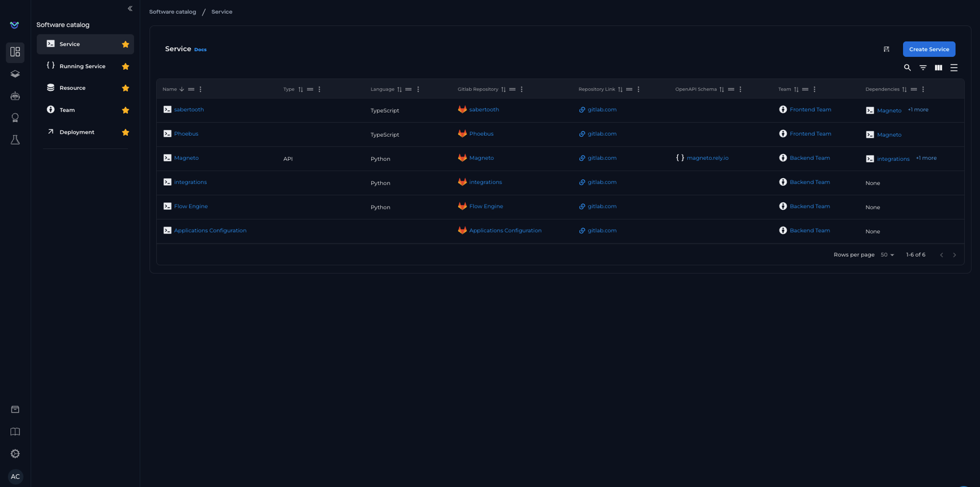
Task: Click the Create Service button
Action: pos(929,49)
